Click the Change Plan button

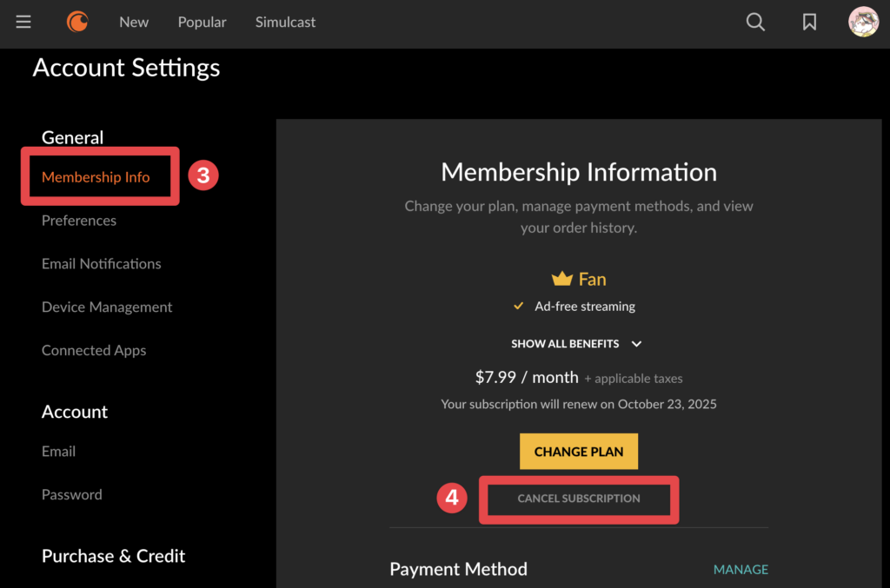[x=579, y=451]
